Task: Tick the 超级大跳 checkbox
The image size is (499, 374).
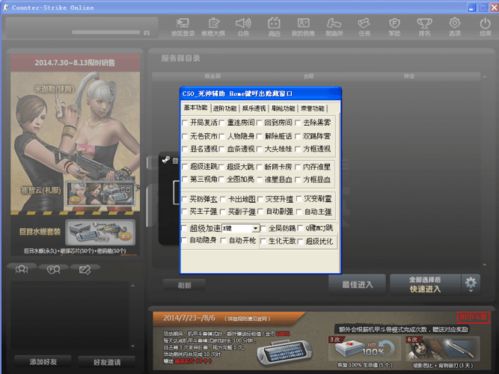Action: click(222, 166)
